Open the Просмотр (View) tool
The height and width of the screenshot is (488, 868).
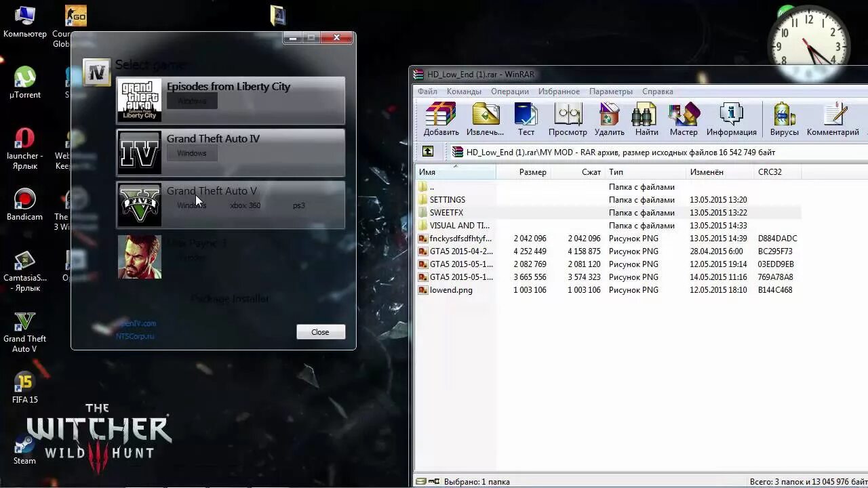pyautogui.click(x=568, y=119)
